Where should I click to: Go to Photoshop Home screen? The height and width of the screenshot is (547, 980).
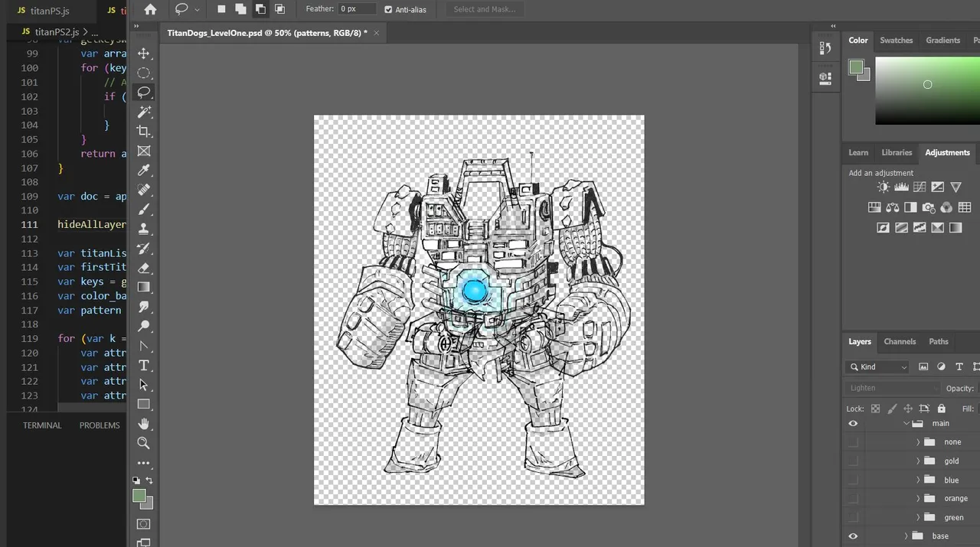(x=150, y=9)
